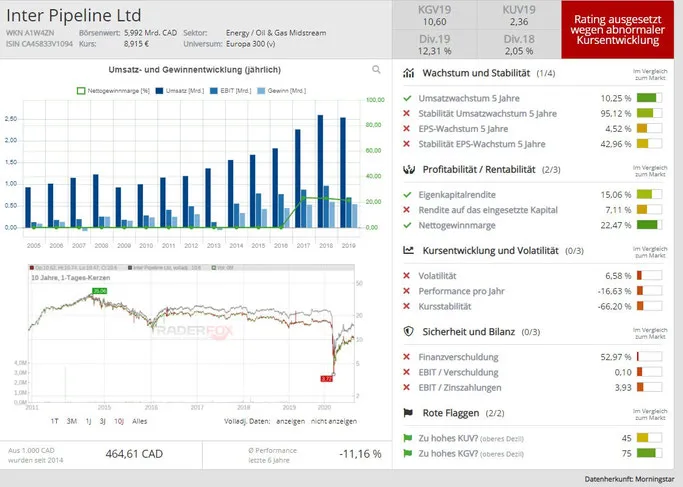Click the 464,61 CAD value
The height and width of the screenshot is (487, 683).
point(134,454)
